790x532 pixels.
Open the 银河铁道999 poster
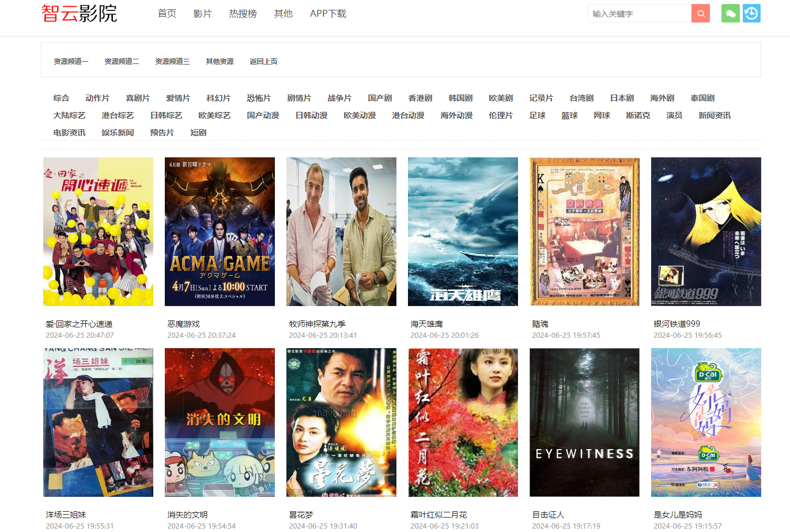tap(706, 232)
